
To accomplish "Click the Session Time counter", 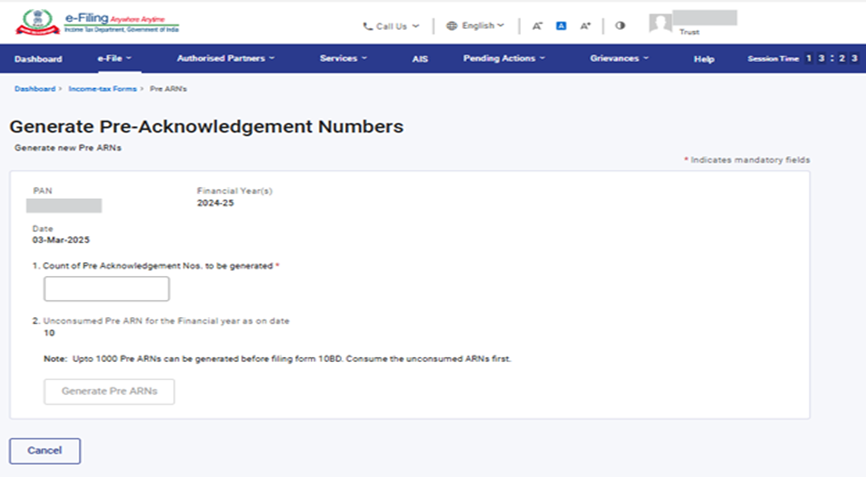I will pos(802,58).
